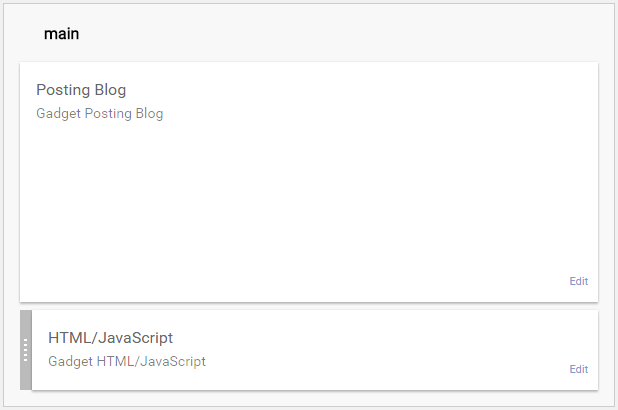
Task: Click the dotted grip icon on HTML/JavaScript gadget
Action: (x=26, y=350)
